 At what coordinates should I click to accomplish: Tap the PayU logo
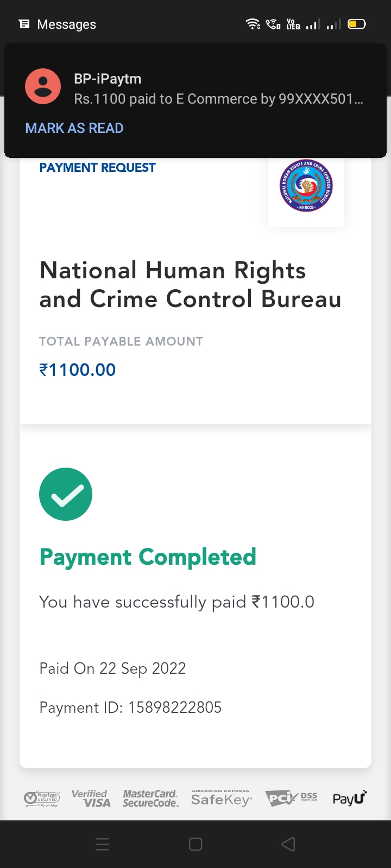click(x=349, y=798)
